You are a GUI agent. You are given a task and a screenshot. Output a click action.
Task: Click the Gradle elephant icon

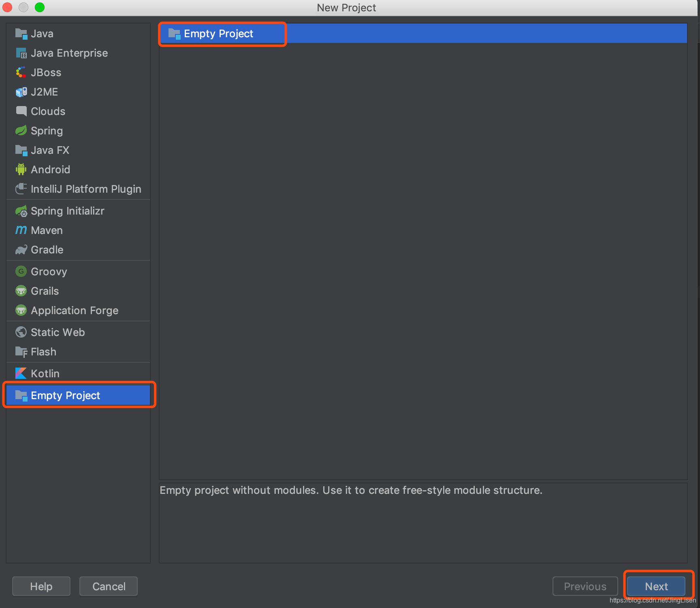coord(21,250)
